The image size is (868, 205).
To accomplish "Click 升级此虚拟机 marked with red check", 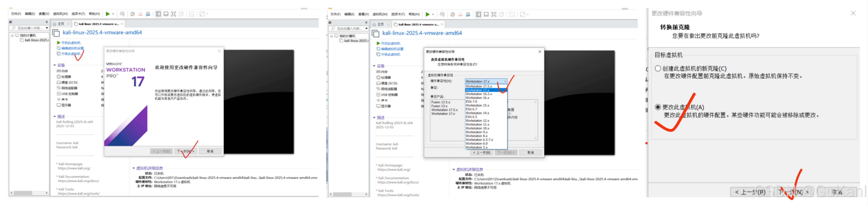I will [71, 54].
